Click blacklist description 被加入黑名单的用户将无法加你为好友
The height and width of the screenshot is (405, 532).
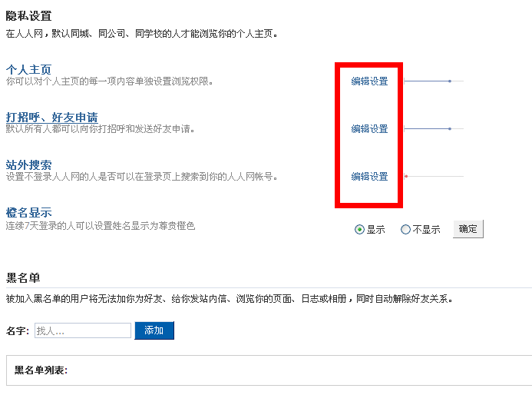click(229, 299)
